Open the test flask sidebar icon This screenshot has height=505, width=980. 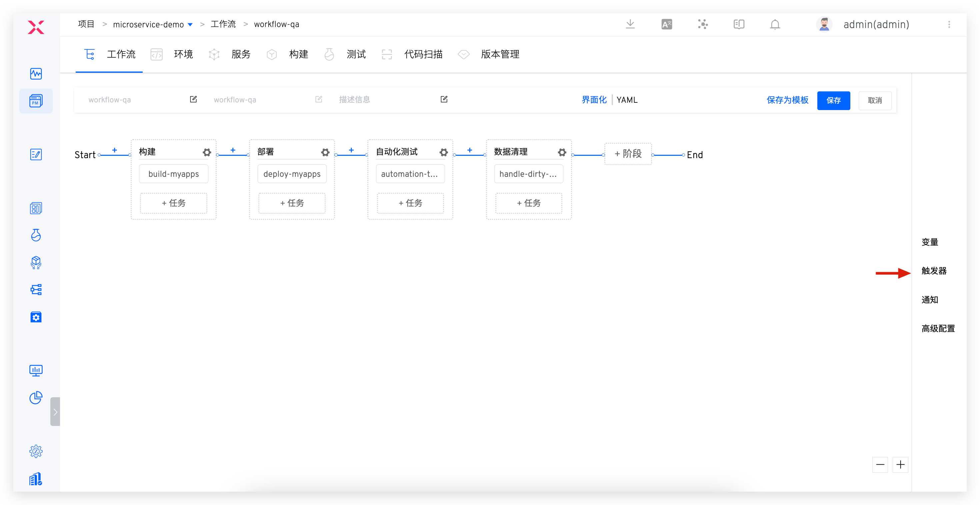[x=36, y=235]
